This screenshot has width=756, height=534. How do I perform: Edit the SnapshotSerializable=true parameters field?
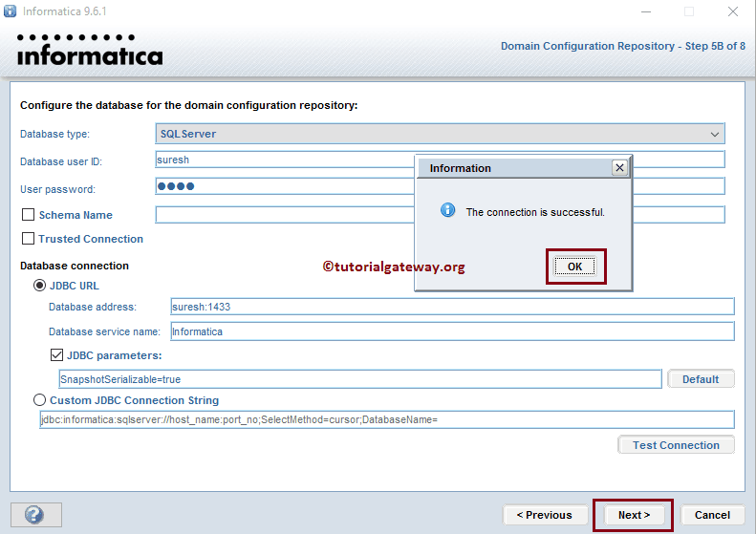[360, 379]
